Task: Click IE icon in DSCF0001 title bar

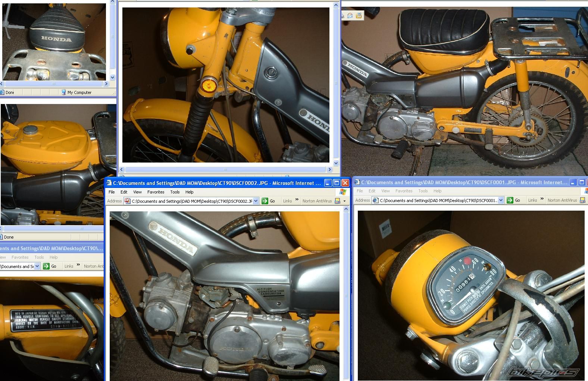Action: (357, 182)
